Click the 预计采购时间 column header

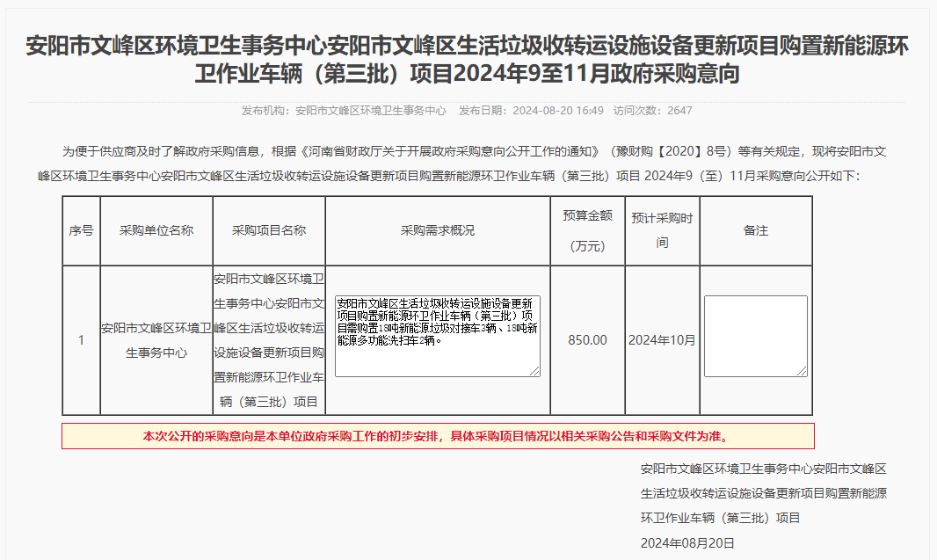(662, 230)
